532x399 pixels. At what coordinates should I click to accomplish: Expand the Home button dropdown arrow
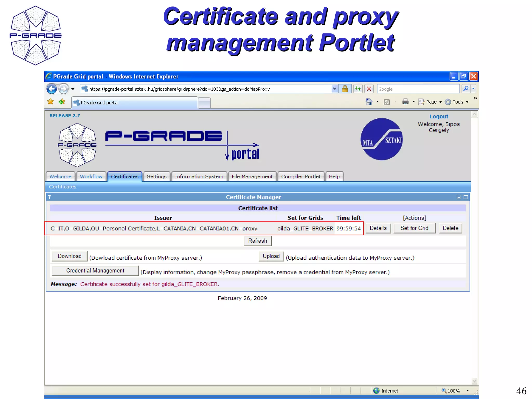pyautogui.click(x=377, y=102)
